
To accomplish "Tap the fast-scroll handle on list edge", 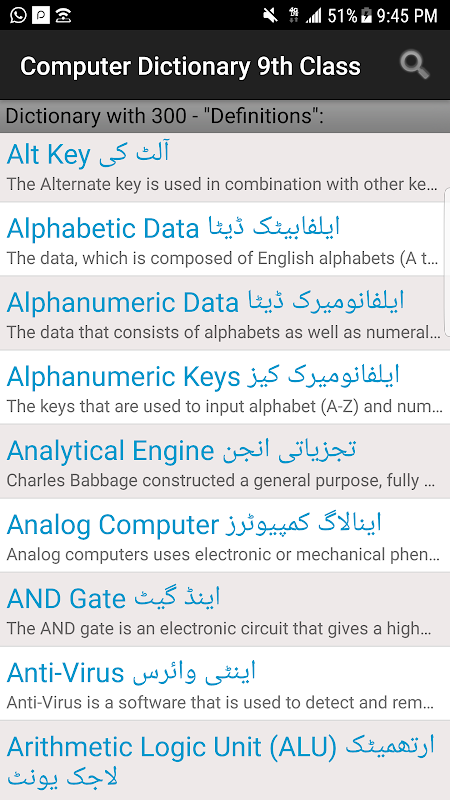I will coord(447,262).
